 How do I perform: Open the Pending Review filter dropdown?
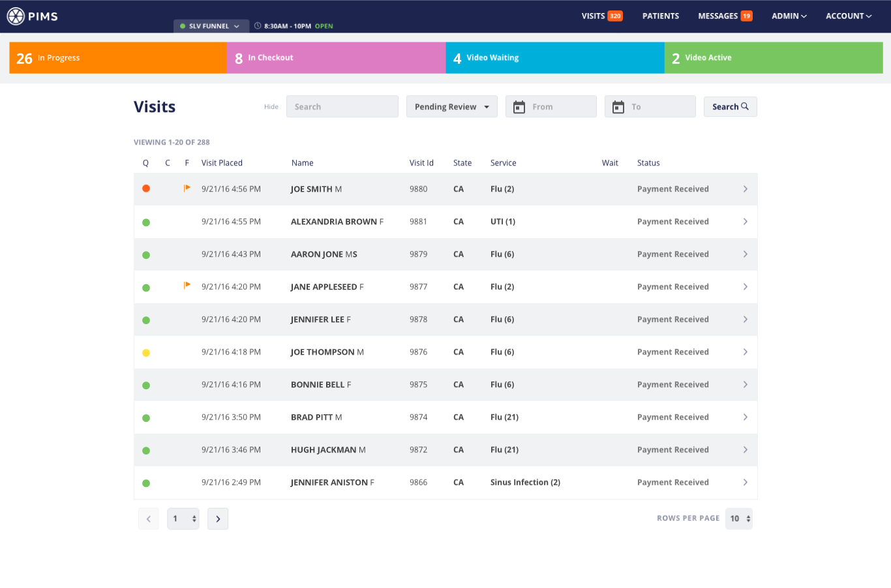coord(451,107)
